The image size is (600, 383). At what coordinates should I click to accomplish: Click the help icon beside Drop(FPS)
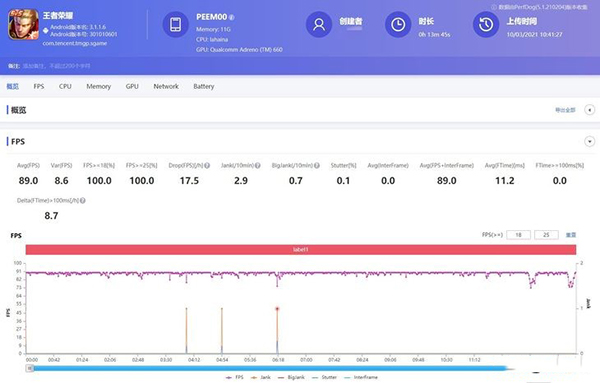click(207, 166)
